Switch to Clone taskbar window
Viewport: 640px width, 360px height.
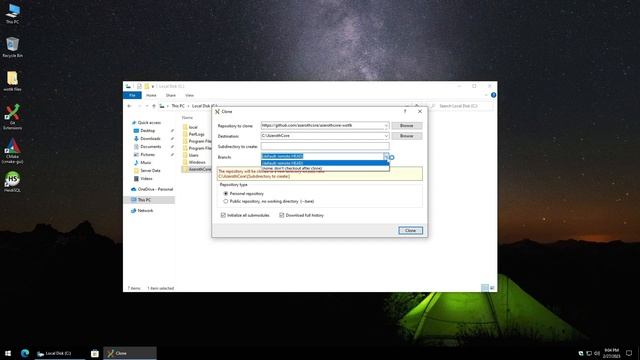[x=130, y=353]
